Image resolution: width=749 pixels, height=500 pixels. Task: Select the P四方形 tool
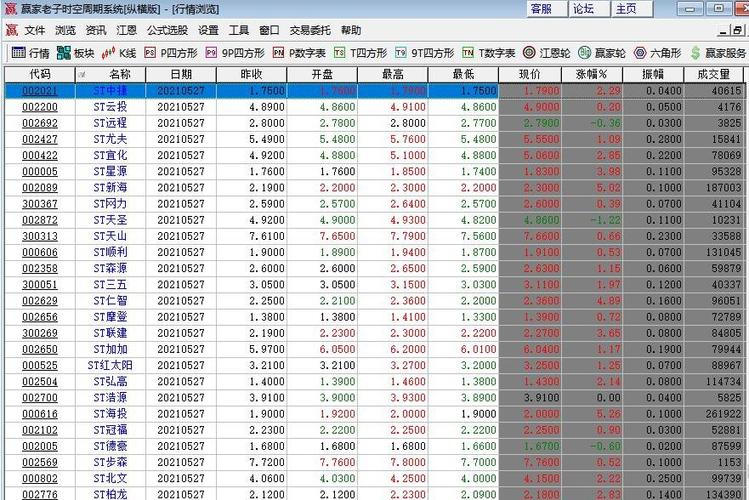coord(171,53)
